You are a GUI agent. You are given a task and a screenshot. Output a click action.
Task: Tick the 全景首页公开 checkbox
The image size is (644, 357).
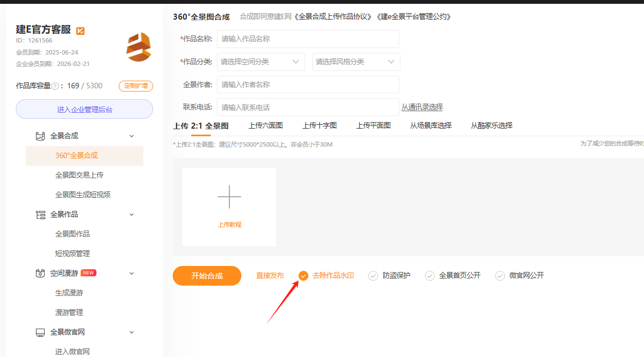pos(430,276)
